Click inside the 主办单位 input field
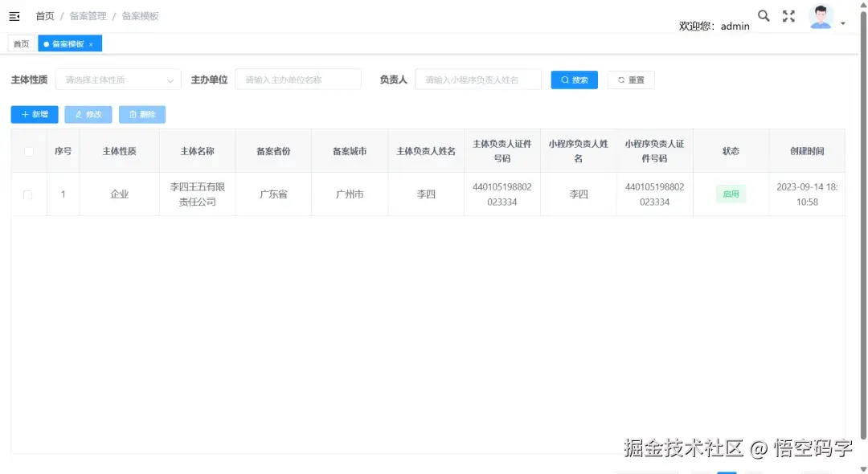868x474 pixels. coord(297,80)
